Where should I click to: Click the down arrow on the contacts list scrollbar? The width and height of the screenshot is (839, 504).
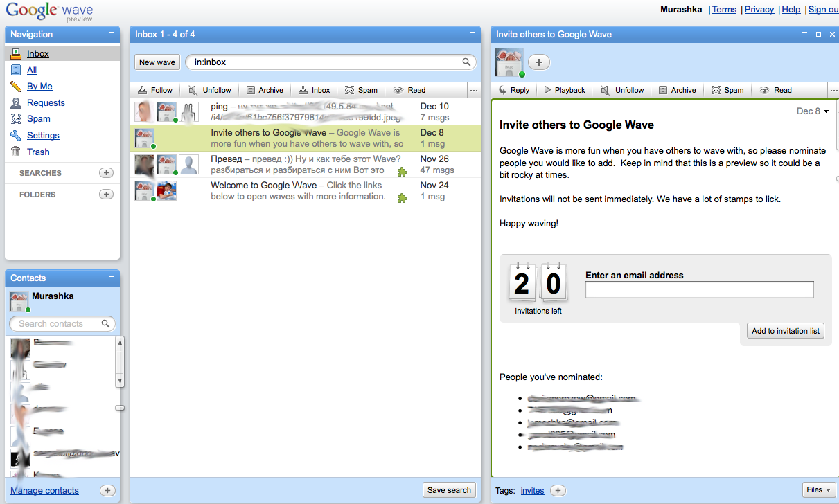[x=120, y=380]
